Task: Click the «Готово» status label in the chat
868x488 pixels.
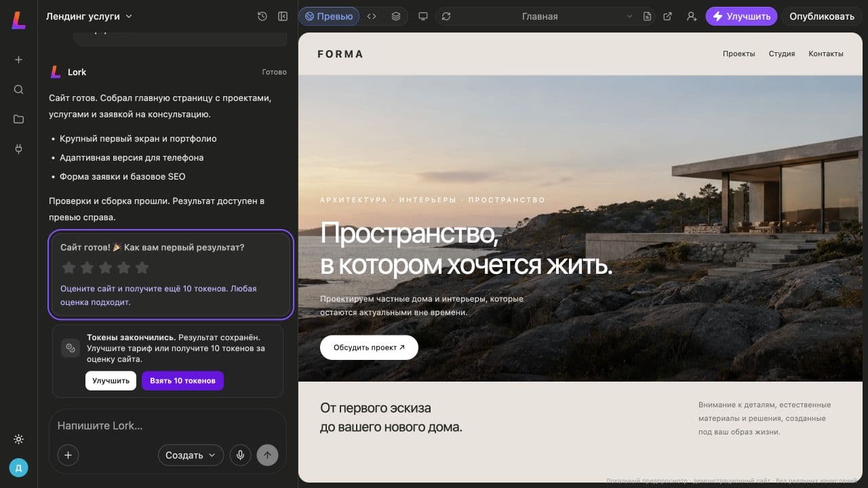Action: click(x=274, y=72)
